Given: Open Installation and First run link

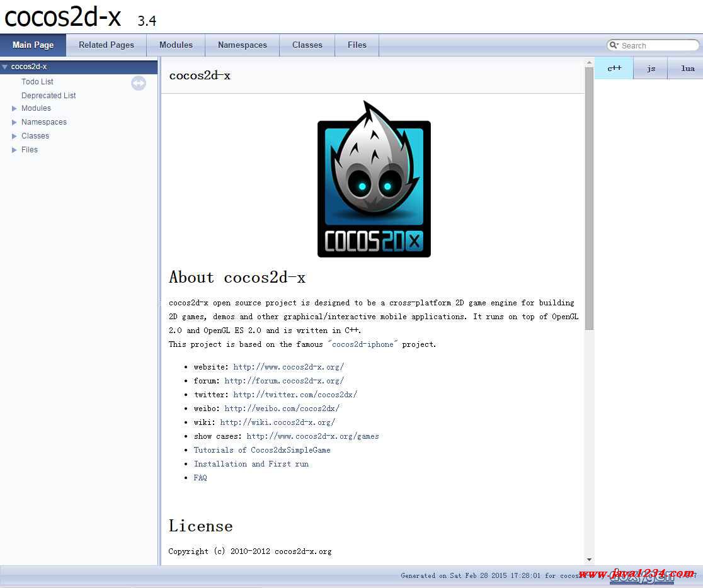Looking at the screenshot, I should pos(251,464).
